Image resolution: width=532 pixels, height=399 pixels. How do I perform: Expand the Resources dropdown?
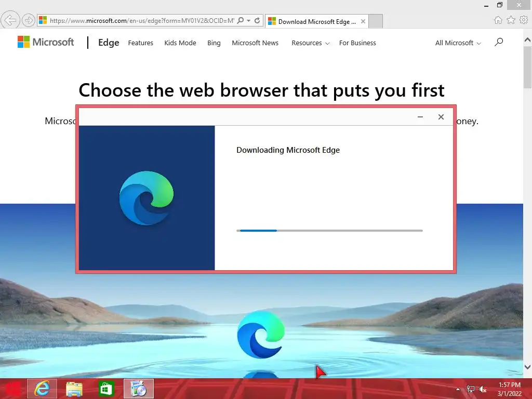pos(311,43)
